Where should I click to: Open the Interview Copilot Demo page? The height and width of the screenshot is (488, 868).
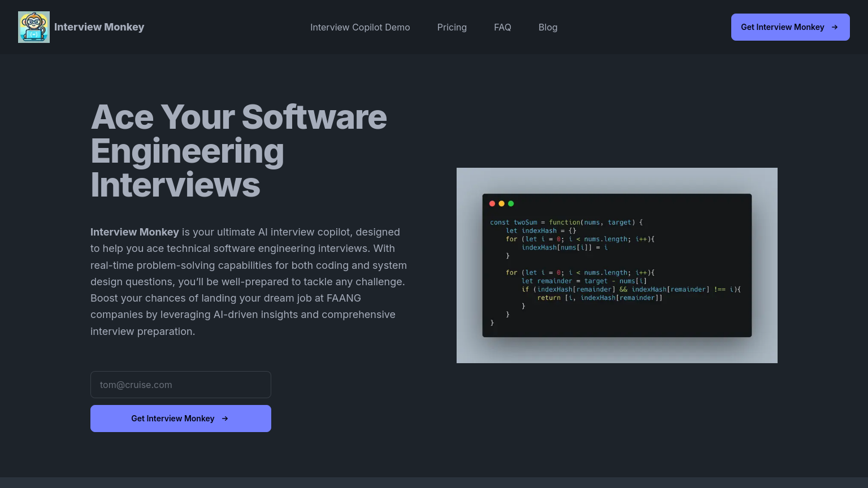tap(360, 27)
